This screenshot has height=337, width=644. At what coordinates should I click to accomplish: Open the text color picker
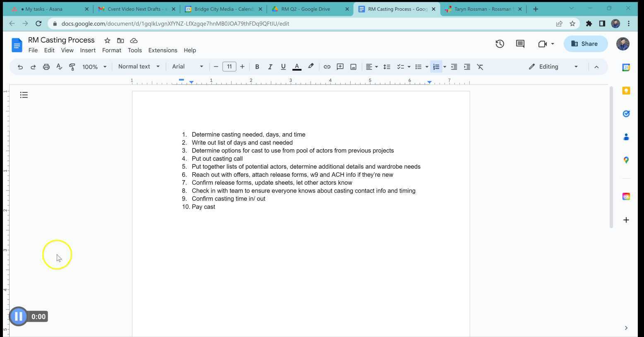297,67
